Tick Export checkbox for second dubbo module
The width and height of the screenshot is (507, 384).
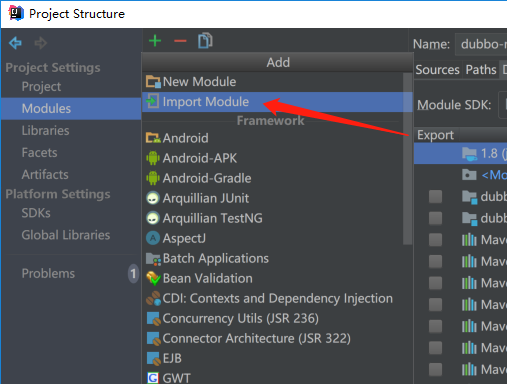point(435,218)
